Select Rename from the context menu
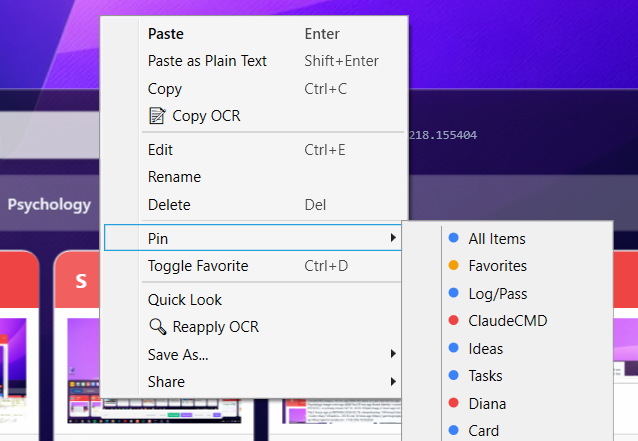 pos(174,177)
